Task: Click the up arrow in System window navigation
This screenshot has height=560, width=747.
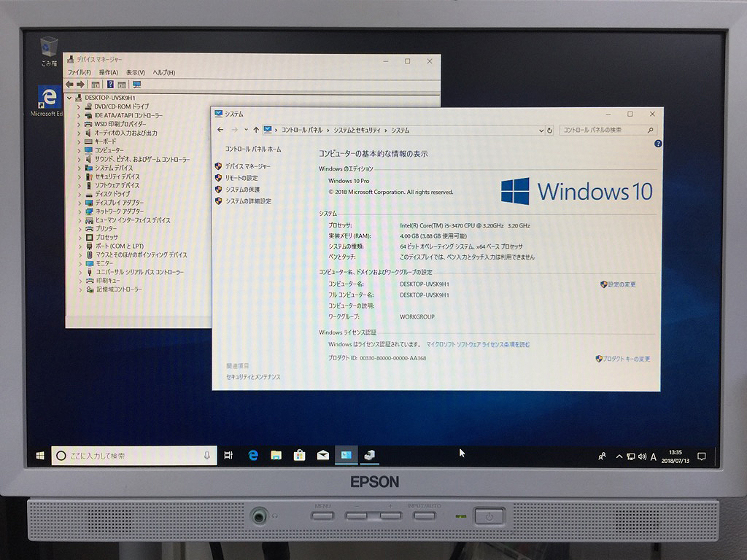Action: (256, 130)
